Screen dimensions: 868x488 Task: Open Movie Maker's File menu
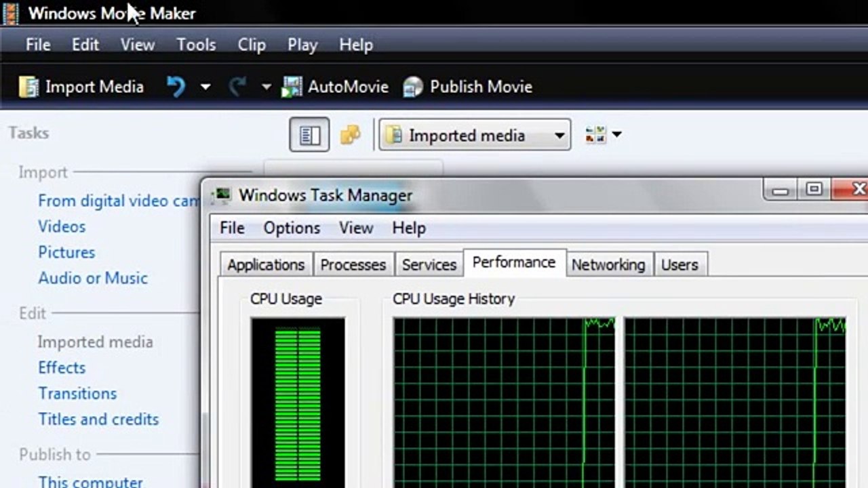point(38,45)
